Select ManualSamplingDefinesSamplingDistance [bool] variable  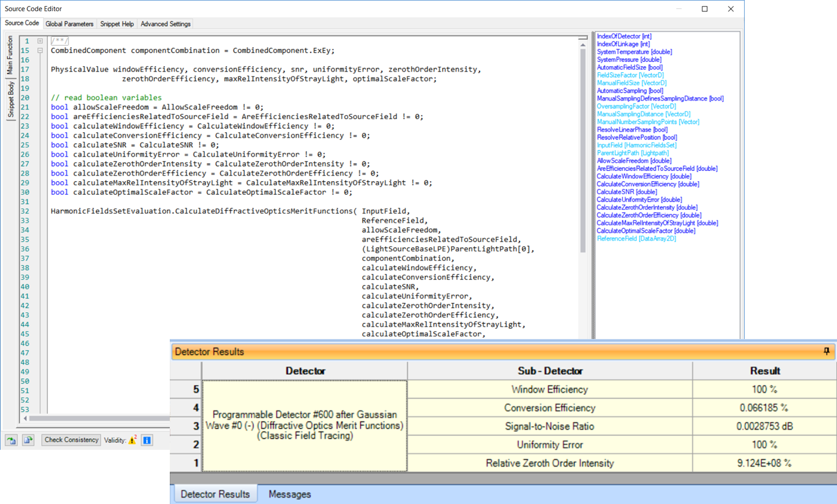click(660, 98)
